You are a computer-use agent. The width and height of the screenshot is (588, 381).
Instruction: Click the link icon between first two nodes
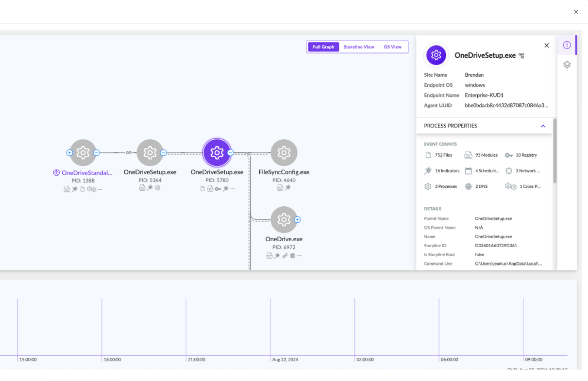(129, 152)
